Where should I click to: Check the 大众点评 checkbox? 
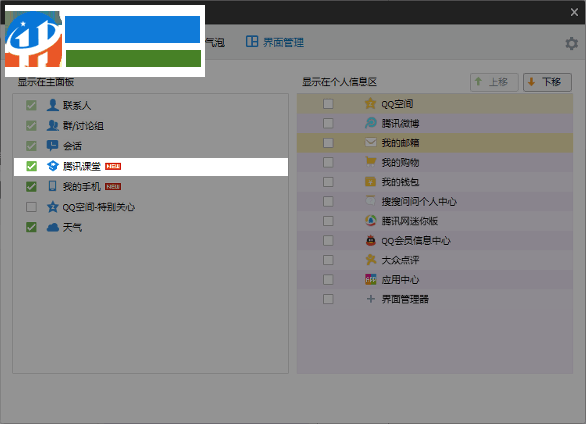328,260
